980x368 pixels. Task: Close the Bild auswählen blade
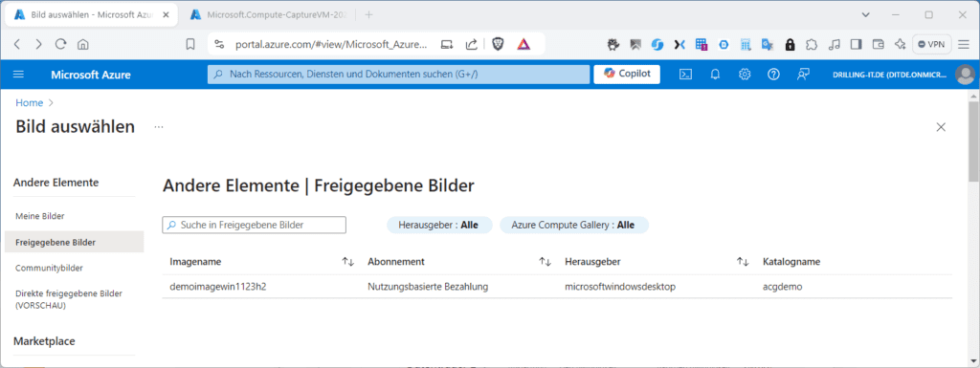coord(941,127)
